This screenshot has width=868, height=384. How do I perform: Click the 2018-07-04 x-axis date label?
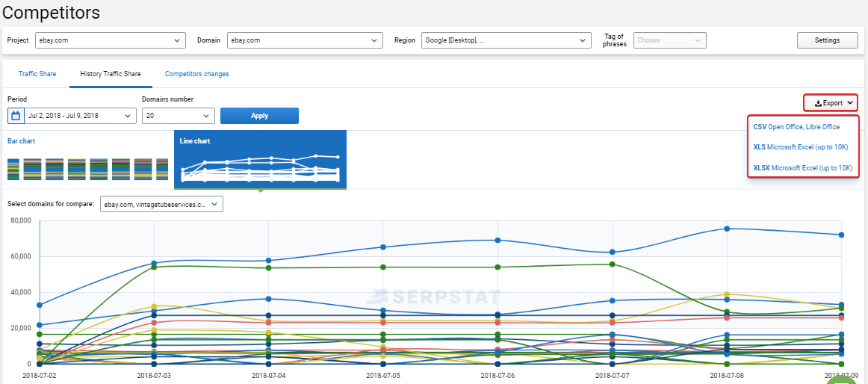pos(268,375)
